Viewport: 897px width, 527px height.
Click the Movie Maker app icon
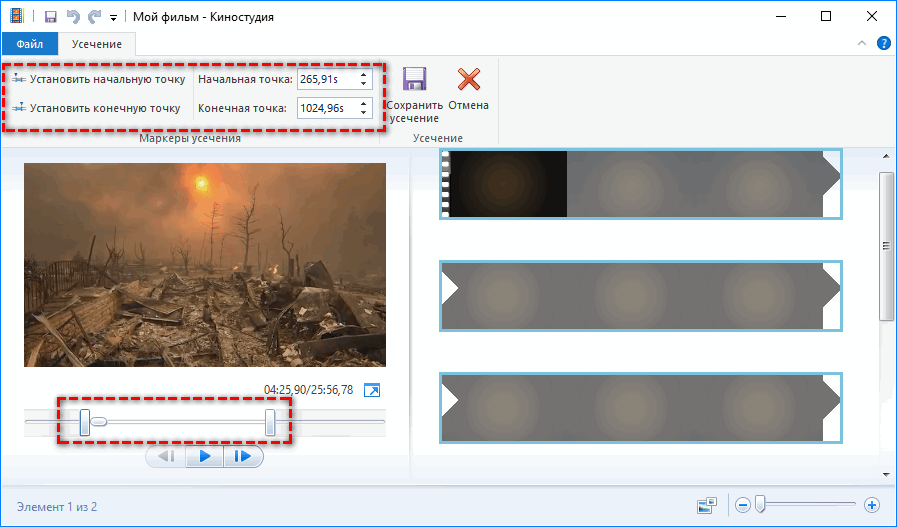(x=17, y=16)
